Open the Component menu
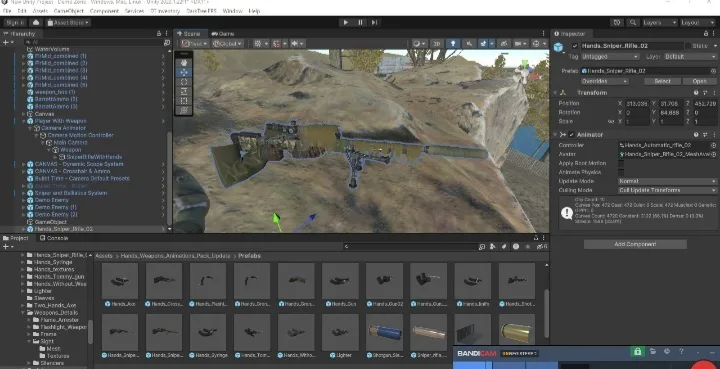Screen dimensions: 720x369 pos(104,11)
